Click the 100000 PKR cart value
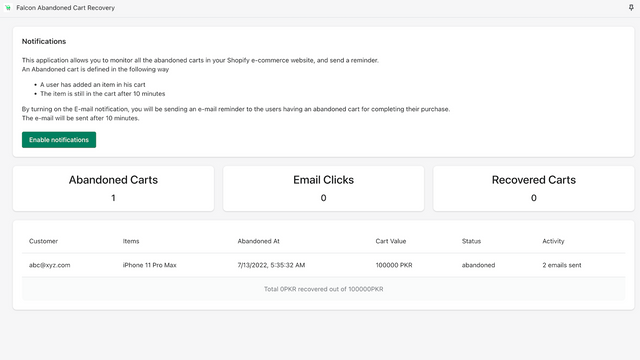 pyautogui.click(x=394, y=265)
